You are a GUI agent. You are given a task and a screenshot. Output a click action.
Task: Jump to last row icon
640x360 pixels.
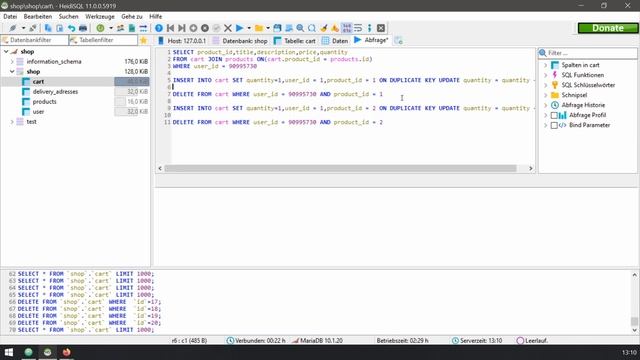tap(182, 28)
